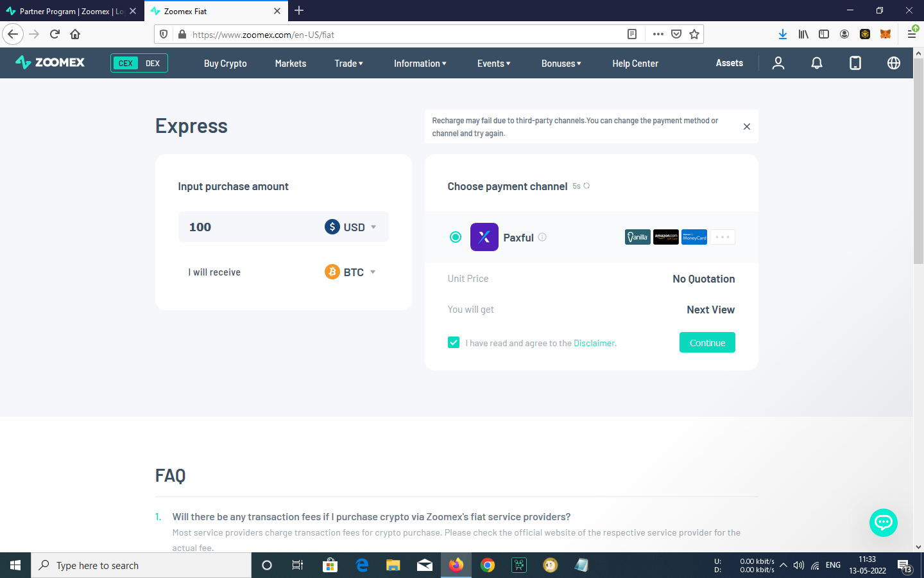Open the MetaMask fox extension
Image resolution: width=924 pixels, height=578 pixels.
(x=886, y=34)
